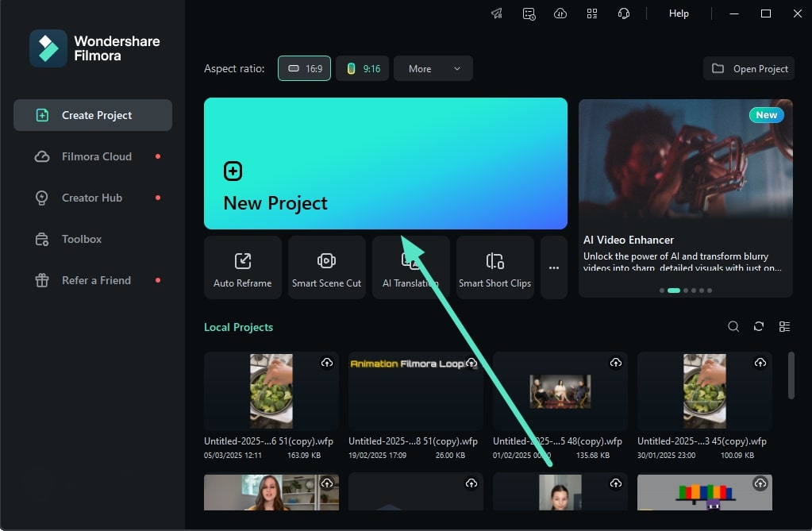Open the task list icon in title bar
Image resolution: width=812 pixels, height=531 pixels.
[x=529, y=13]
